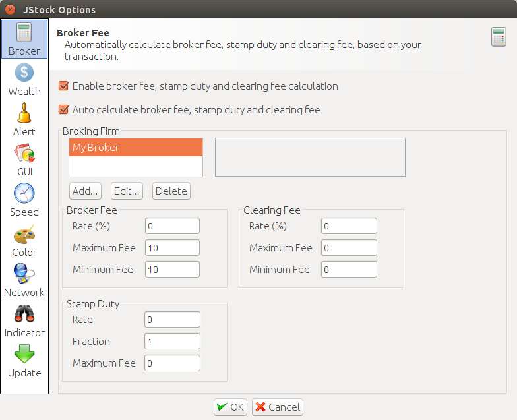Focus the Stamp Duty Fraction field
Screen dimensions: 517x420
pos(172,342)
